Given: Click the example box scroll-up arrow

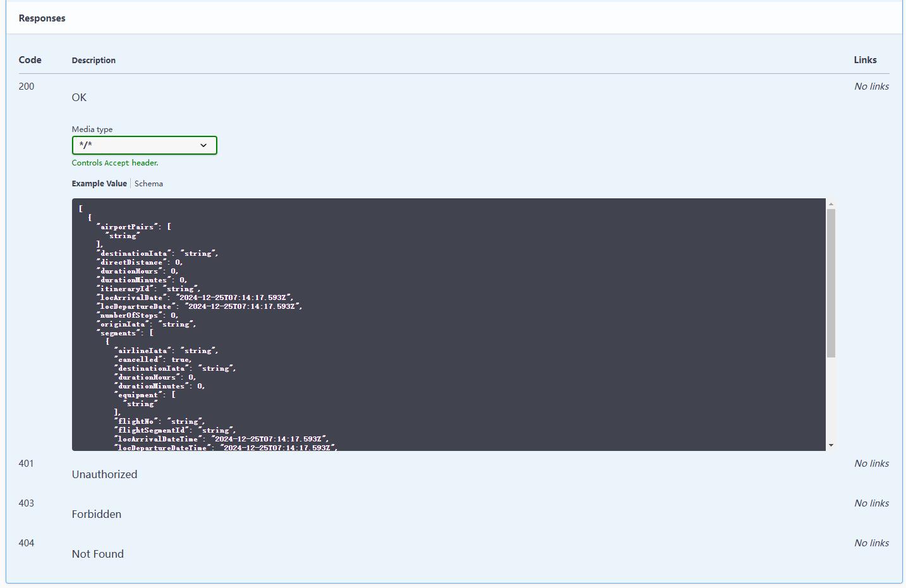Looking at the screenshot, I should [x=831, y=204].
